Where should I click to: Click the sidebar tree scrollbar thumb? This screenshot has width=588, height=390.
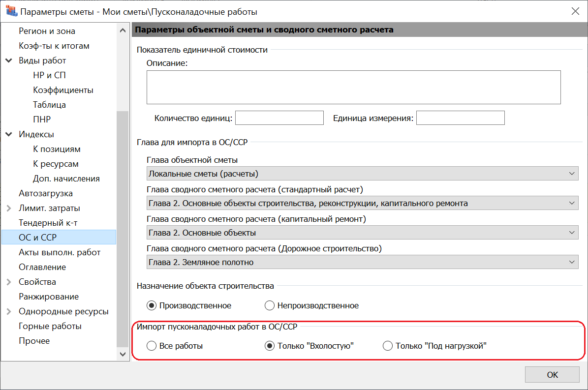(123, 229)
